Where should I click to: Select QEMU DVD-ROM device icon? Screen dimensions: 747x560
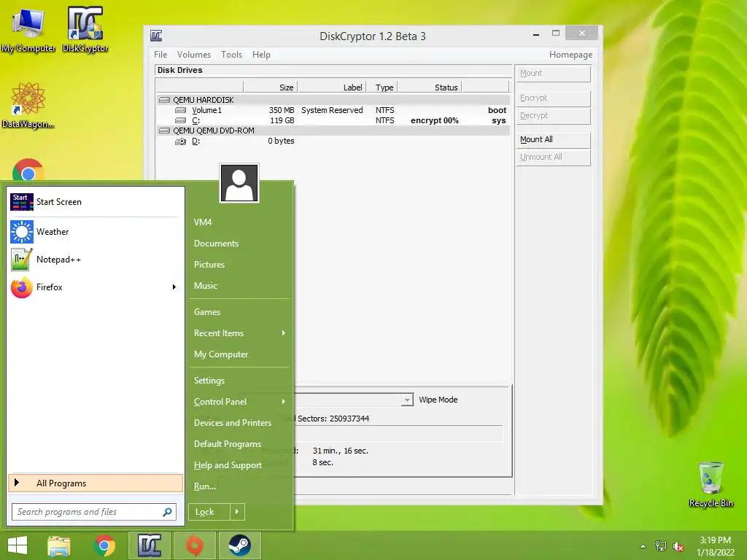[164, 131]
